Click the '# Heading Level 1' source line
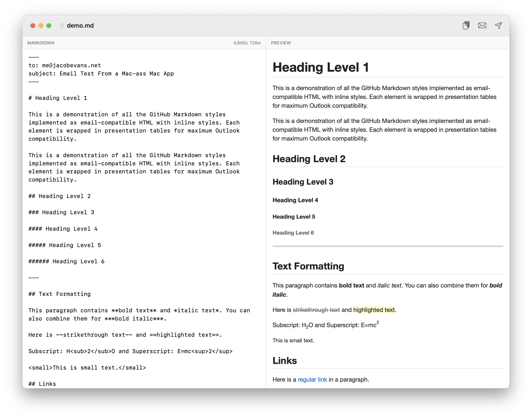 (x=58, y=98)
